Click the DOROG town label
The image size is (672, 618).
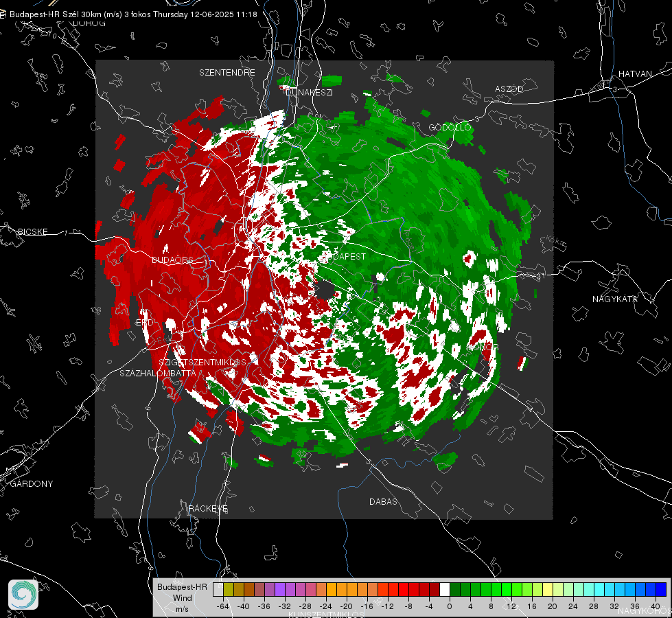89,23
